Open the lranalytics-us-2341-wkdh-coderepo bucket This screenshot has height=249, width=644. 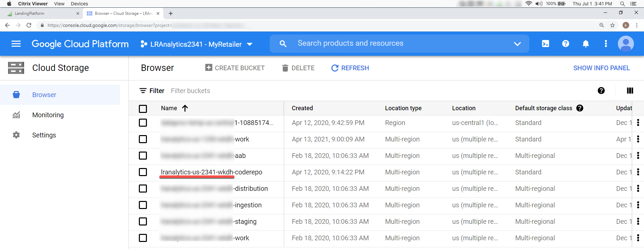tap(211, 172)
